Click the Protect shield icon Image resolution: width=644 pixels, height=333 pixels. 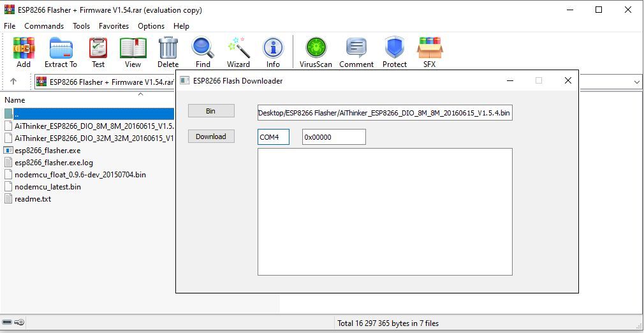(395, 52)
